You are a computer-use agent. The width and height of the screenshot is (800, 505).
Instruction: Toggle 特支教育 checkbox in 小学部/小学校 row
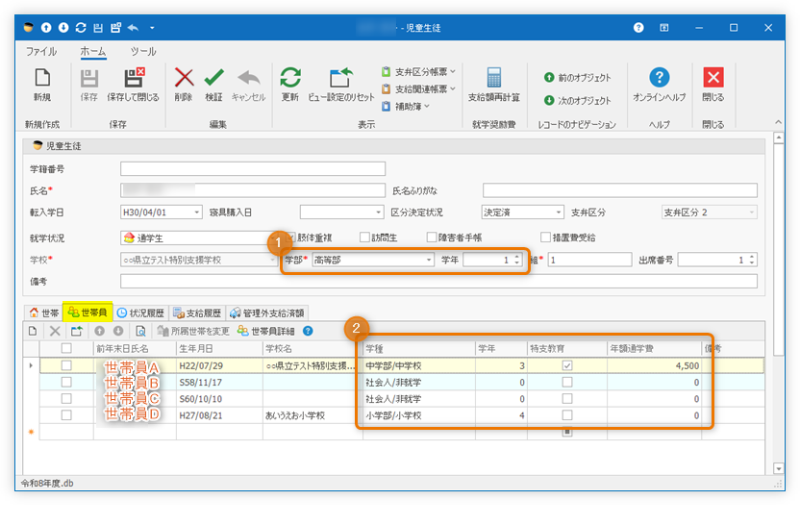click(x=567, y=415)
